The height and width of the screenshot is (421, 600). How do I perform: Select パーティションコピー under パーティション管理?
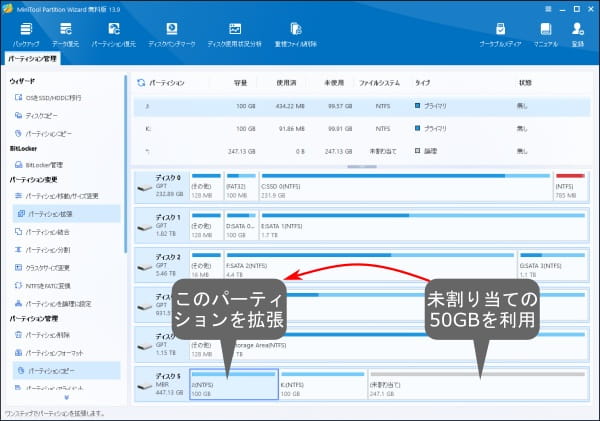[x=66, y=370]
